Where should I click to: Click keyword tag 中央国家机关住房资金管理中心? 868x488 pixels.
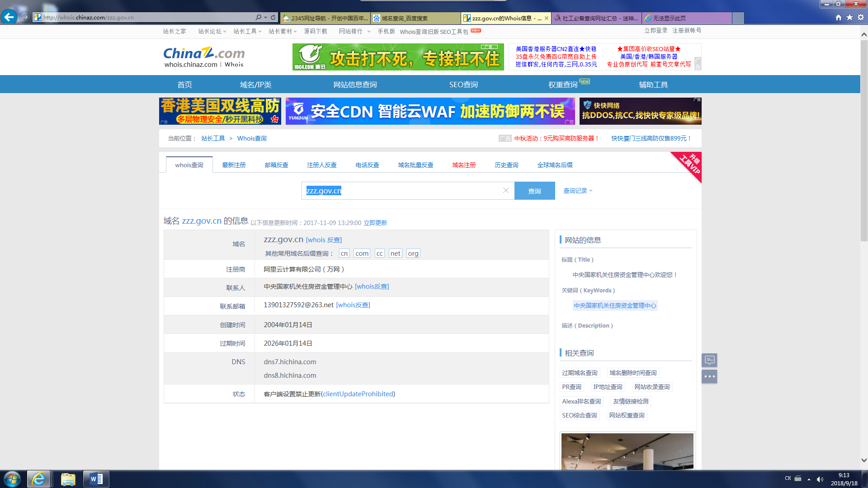tap(615, 305)
